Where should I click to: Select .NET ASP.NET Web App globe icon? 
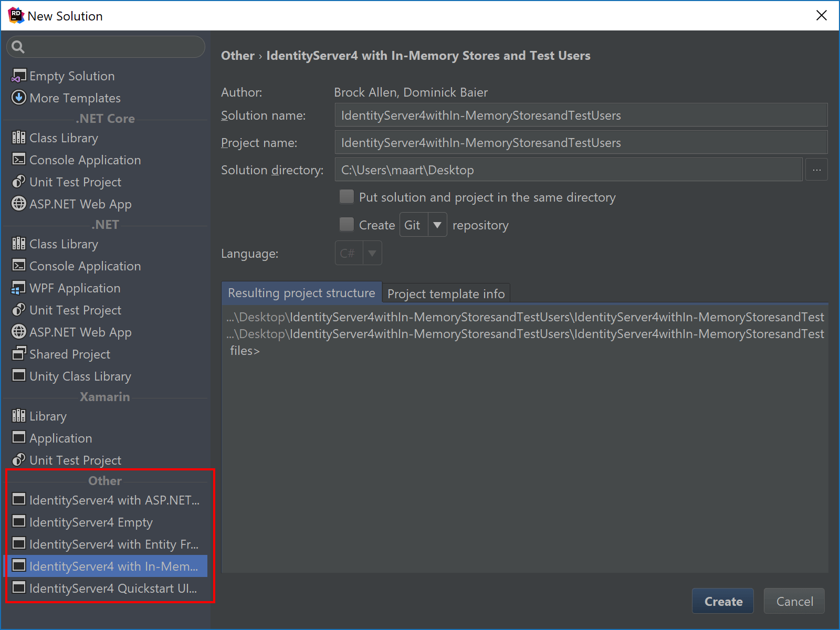click(19, 332)
